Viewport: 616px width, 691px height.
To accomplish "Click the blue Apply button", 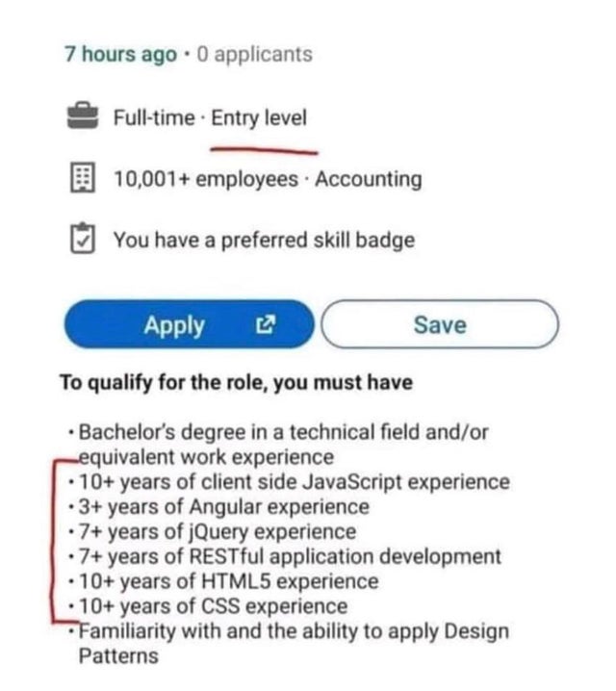I will [x=190, y=324].
